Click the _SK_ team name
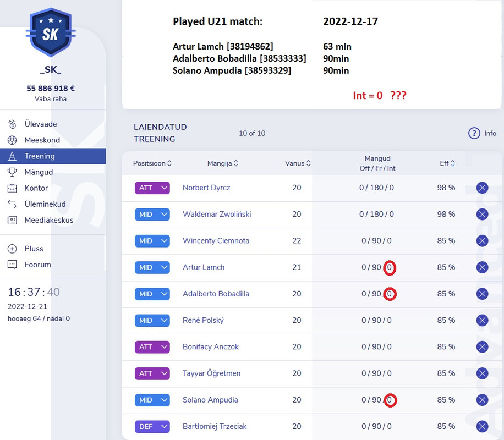The height and width of the screenshot is (440, 504). coord(51,70)
